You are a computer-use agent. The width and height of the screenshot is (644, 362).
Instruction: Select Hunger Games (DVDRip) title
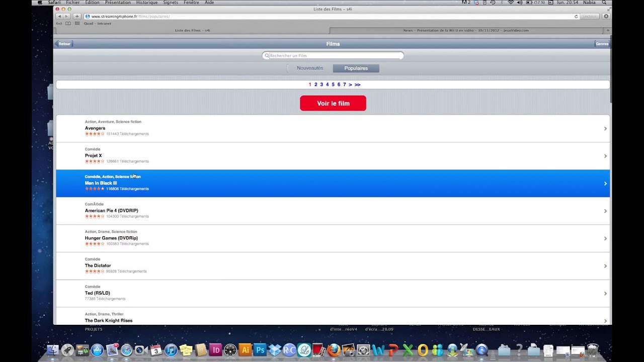[111, 238]
